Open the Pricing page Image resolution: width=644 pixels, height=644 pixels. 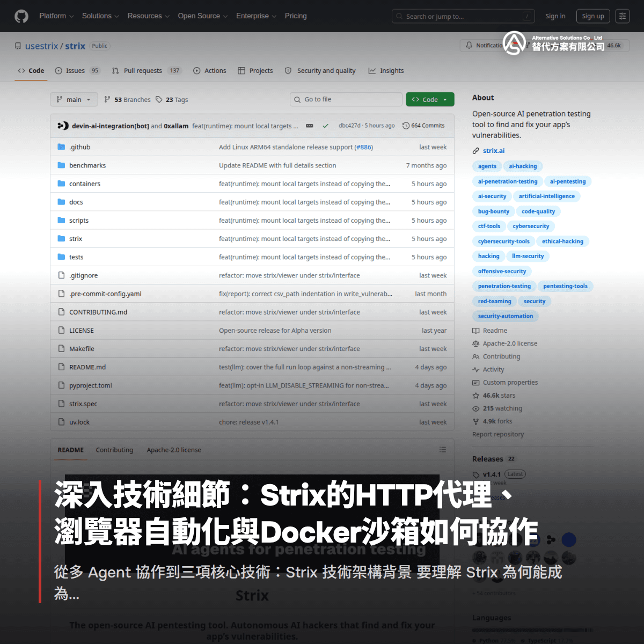click(x=296, y=16)
